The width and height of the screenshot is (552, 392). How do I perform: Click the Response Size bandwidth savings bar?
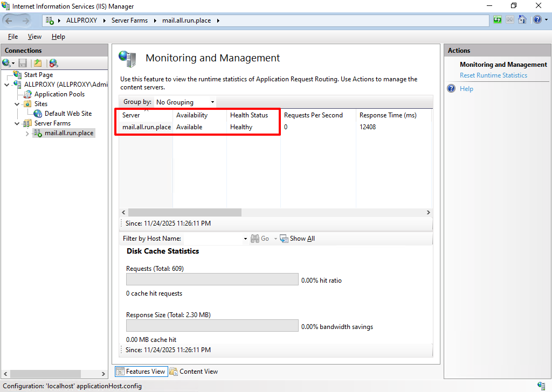click(x=212, y=326)
